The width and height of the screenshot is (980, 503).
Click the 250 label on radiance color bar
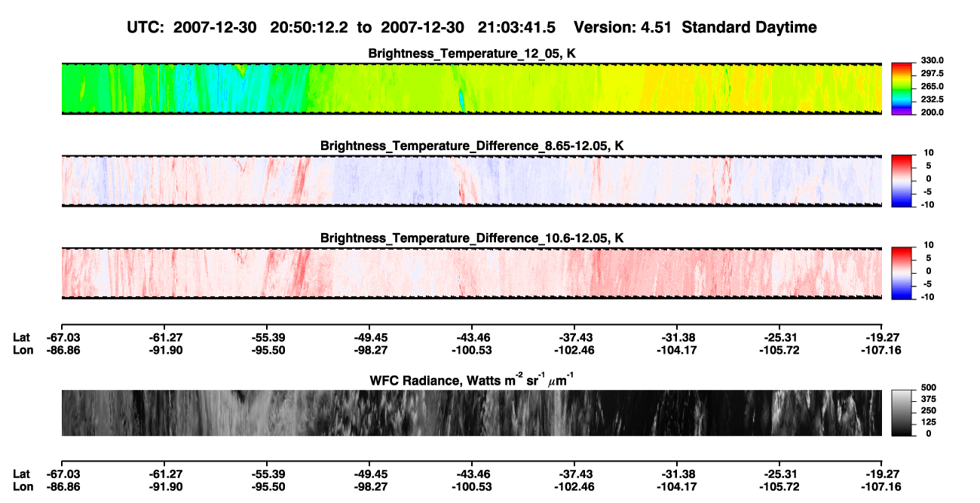pos(928,410)
